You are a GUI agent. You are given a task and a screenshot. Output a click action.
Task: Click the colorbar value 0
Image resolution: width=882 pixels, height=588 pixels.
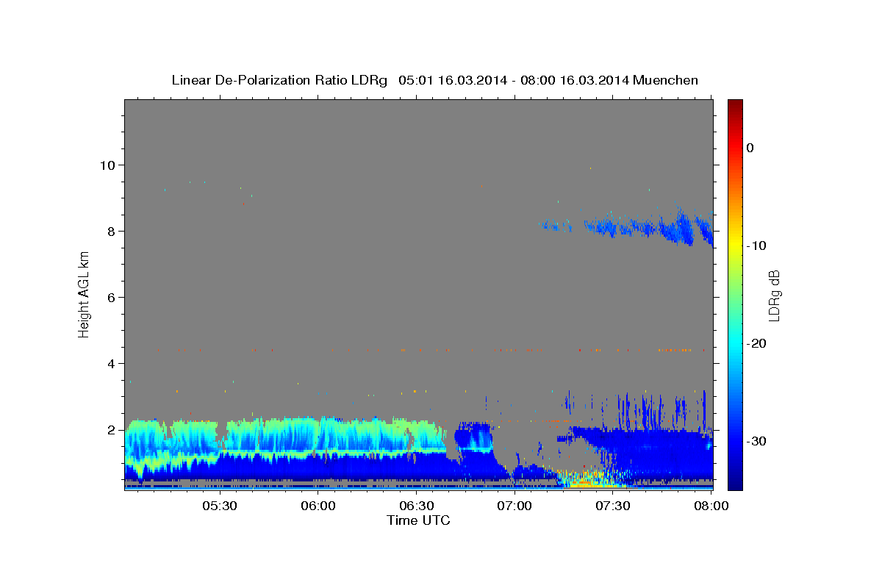pos(750,148)
